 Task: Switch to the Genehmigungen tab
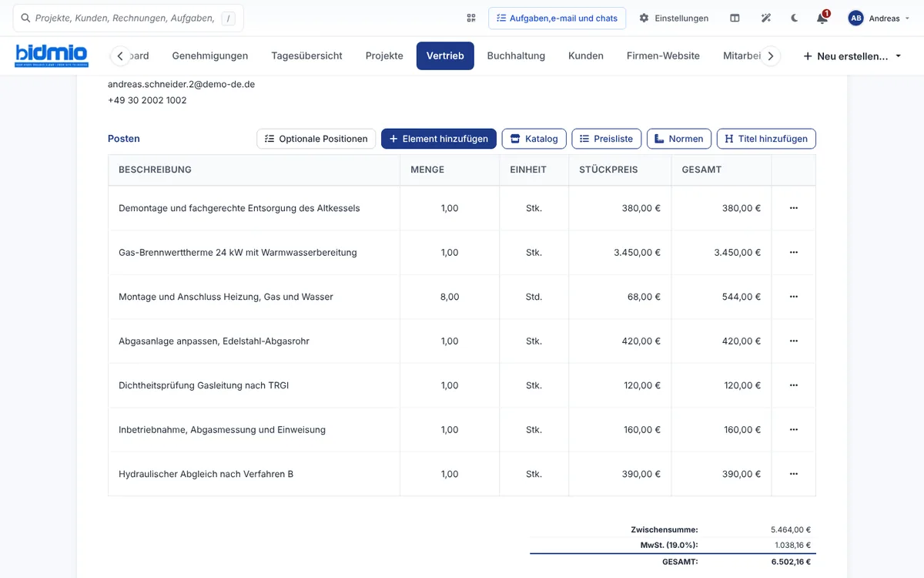(x=210, y=55)
